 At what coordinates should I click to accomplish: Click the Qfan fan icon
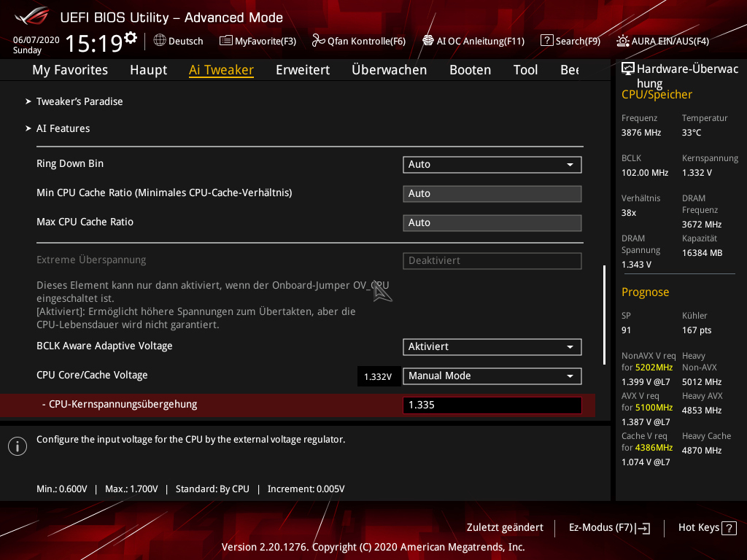[x=318, y=41]
